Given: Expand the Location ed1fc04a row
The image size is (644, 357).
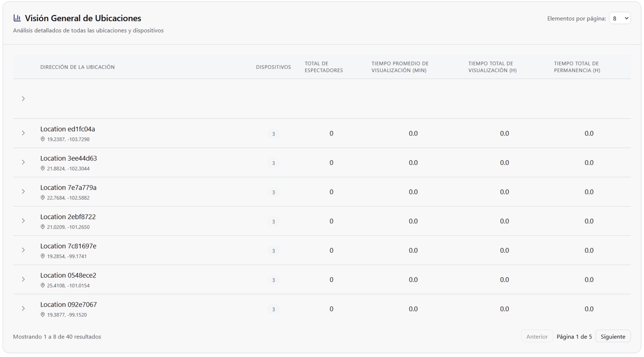Looking at the screenshot, I should [x=23, y=133].
